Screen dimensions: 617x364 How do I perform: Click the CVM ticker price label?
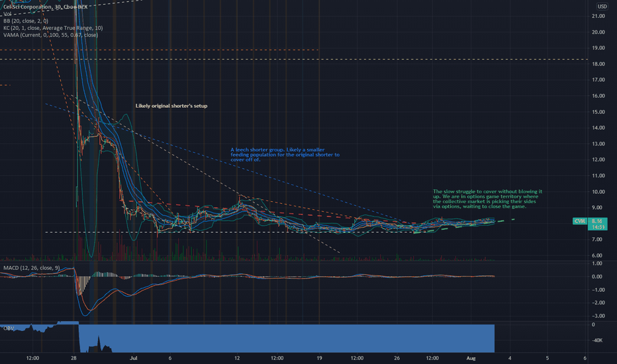[x=580, y=221]
